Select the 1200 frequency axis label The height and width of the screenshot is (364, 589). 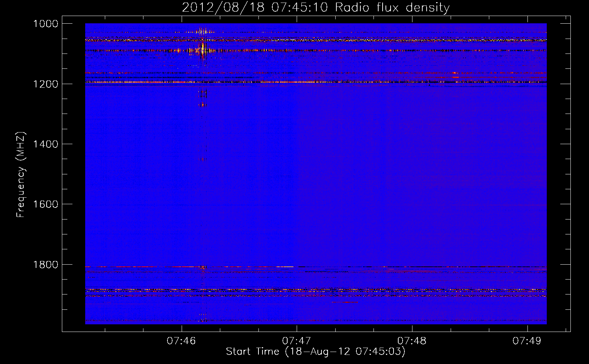(x=46, y=84)
